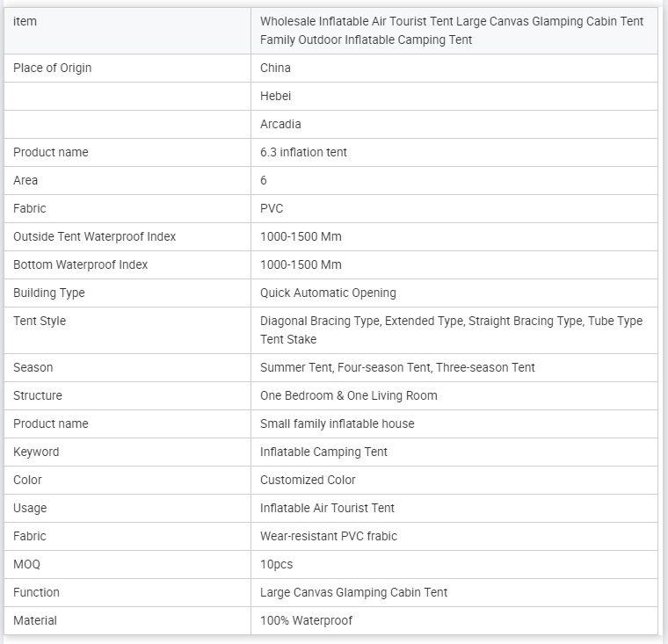The image size is (668, 644).
Task: Select the 'Outside Tent Waterproof Index' label
Action: coord(95,236)
